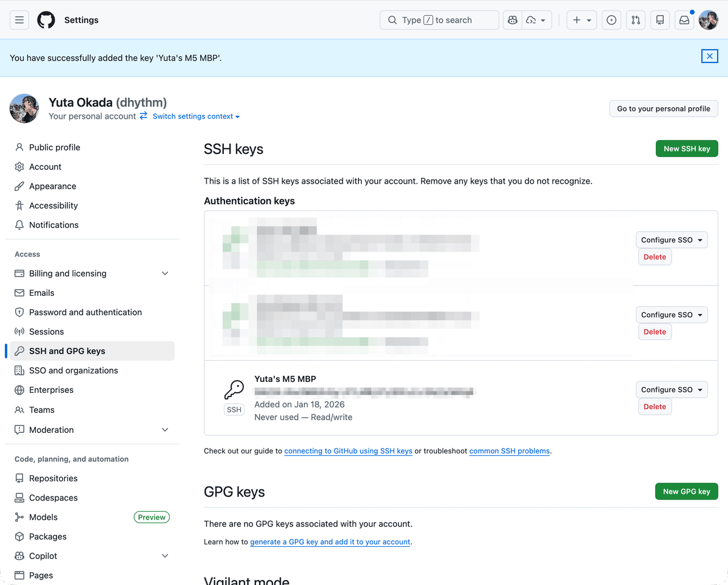Click the New SSH key button
Viewport: 728px width, 585px height.
687,149
